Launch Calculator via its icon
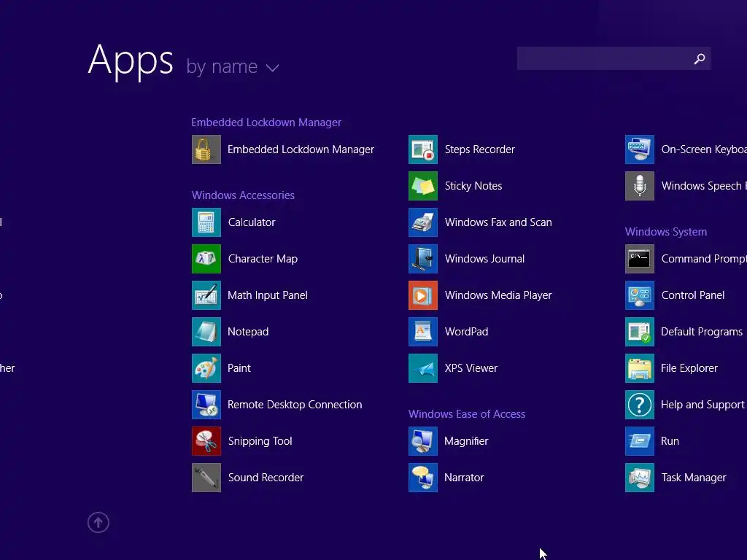Viewport: 747px width, 560px height. pyautogui.click(x=206, y=222)
